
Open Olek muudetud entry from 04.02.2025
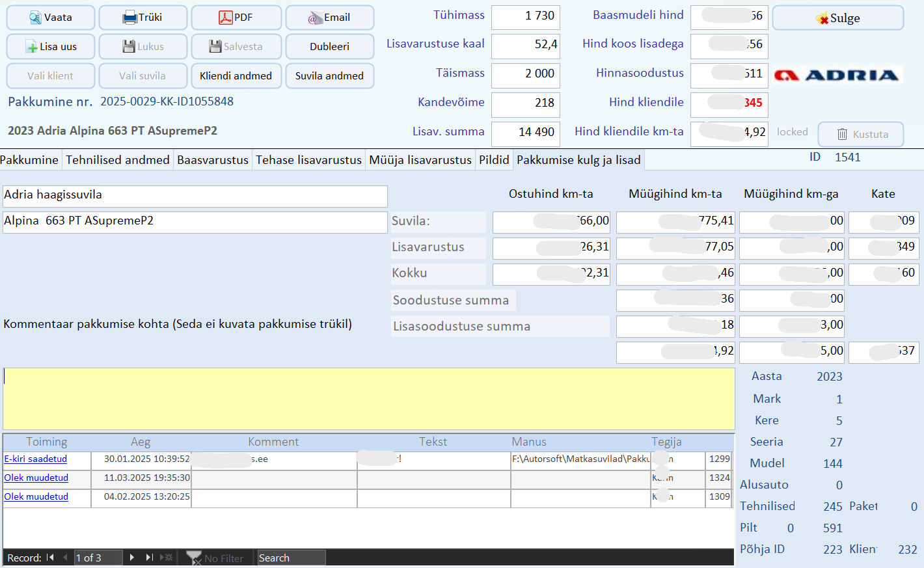36,497
